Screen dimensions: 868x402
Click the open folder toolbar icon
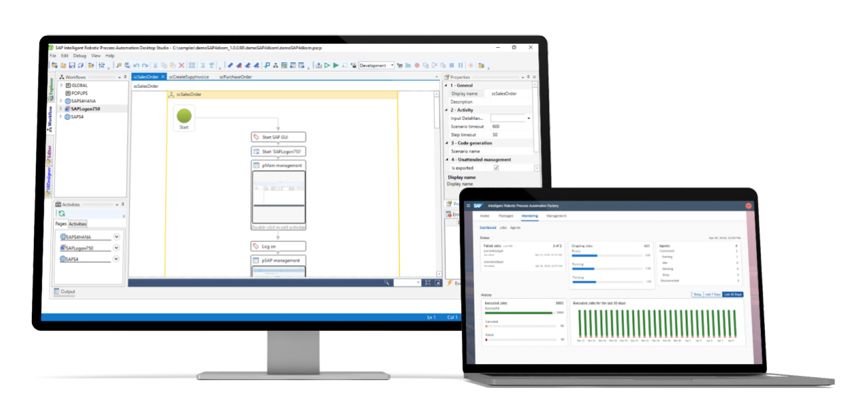[64, 65]
